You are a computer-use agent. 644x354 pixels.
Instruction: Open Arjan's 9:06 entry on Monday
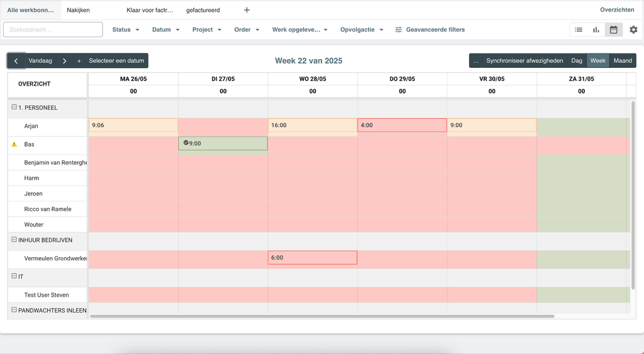coord(133,125)
